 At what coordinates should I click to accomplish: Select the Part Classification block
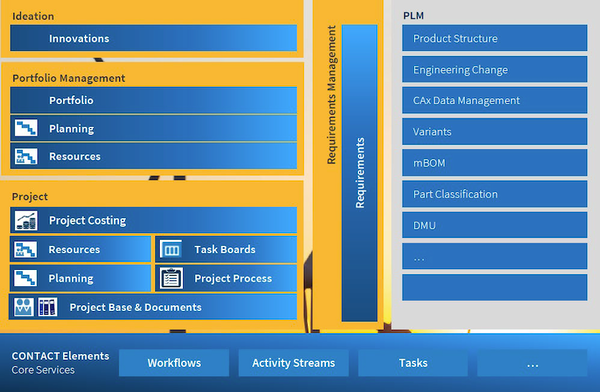point(494,194)
